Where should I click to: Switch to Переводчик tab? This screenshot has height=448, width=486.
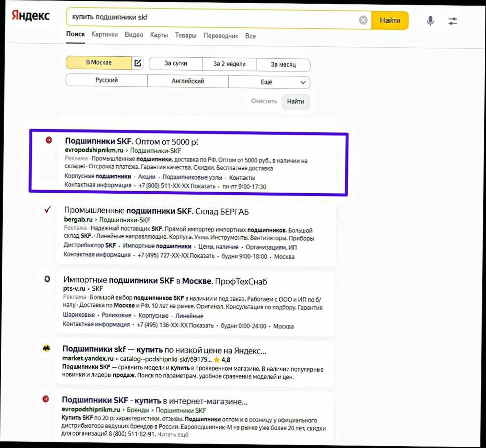[x=221, y=36]
